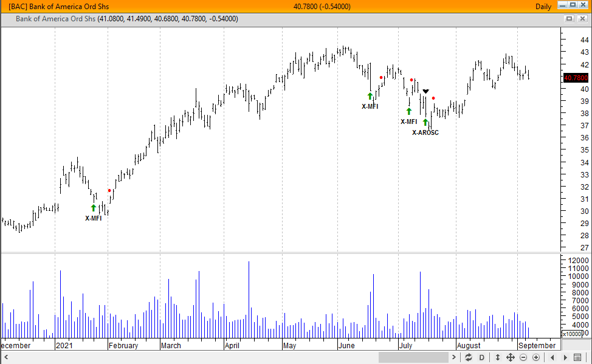The image size is (592, 364).
Task: Click the red 40.7800 current price tag
Action: [576, 78]
